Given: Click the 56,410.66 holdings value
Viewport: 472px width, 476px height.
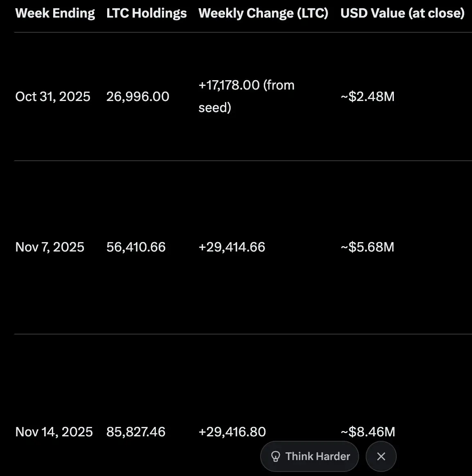Looking at the screenshot, I should (x=136, y=247).
